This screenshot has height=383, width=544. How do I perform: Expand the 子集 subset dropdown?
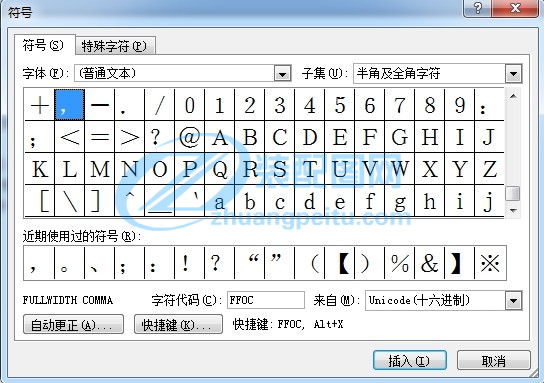(x=513, y=74)
